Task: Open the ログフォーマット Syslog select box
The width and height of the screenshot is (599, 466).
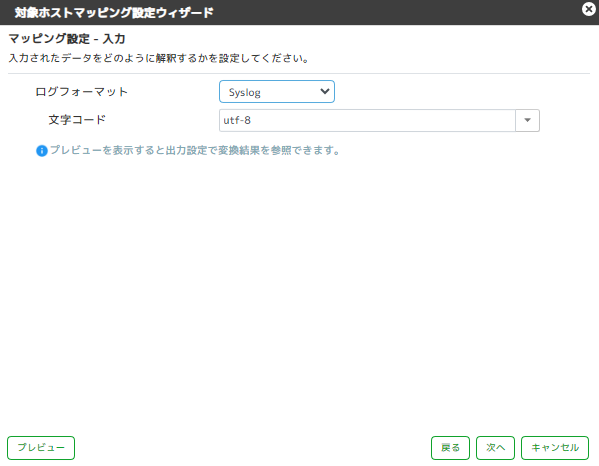Action: coord(277,91)
